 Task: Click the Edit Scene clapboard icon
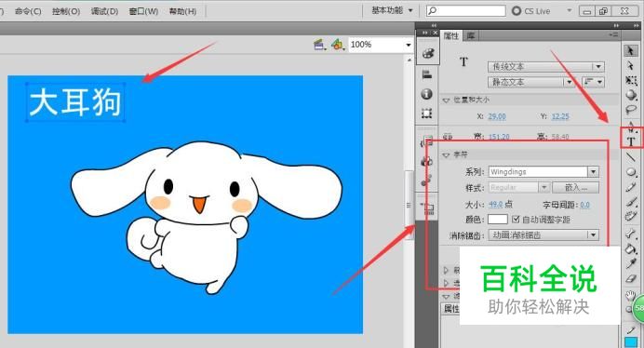point(319,45)
